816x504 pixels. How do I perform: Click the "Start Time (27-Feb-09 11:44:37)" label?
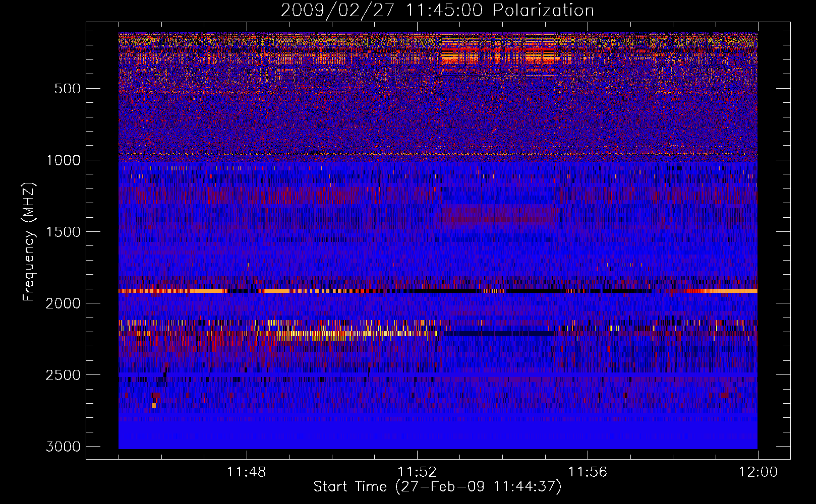(x=437, y=487)
